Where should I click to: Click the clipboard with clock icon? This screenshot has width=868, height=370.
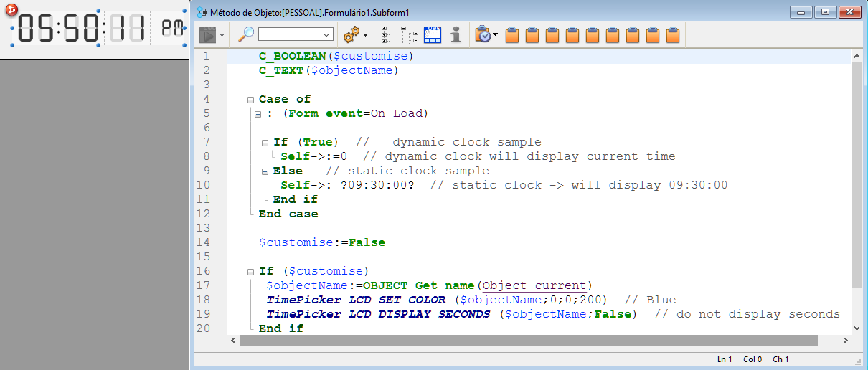pyautogui.click(x=483, y=34)
